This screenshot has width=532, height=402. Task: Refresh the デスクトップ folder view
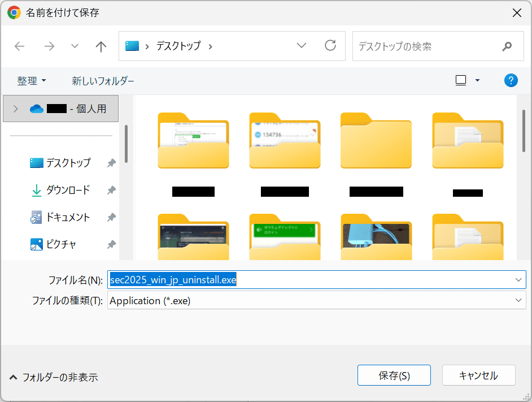[330, 46]
